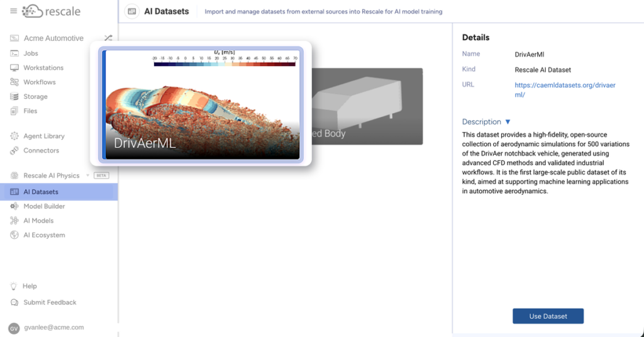Click the AI Datasets sidebar icon
Viewport: 644px width, 337px height.
14,192
